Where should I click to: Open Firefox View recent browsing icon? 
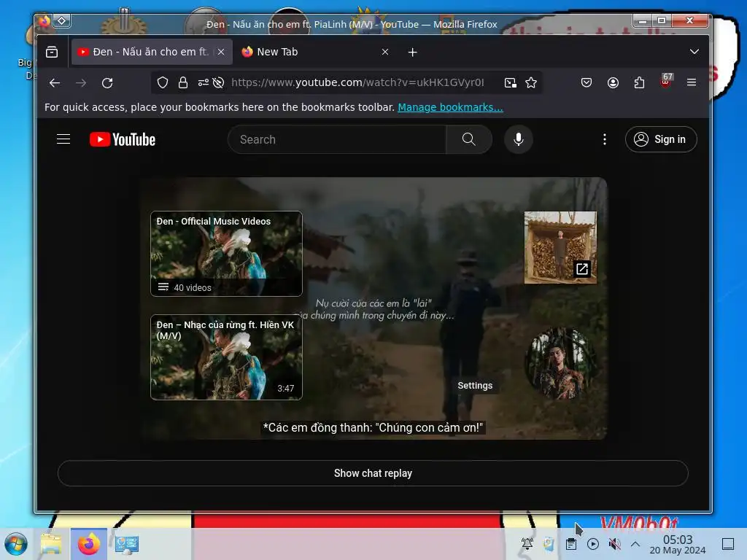pyautogui.click(x=52, y=52)
